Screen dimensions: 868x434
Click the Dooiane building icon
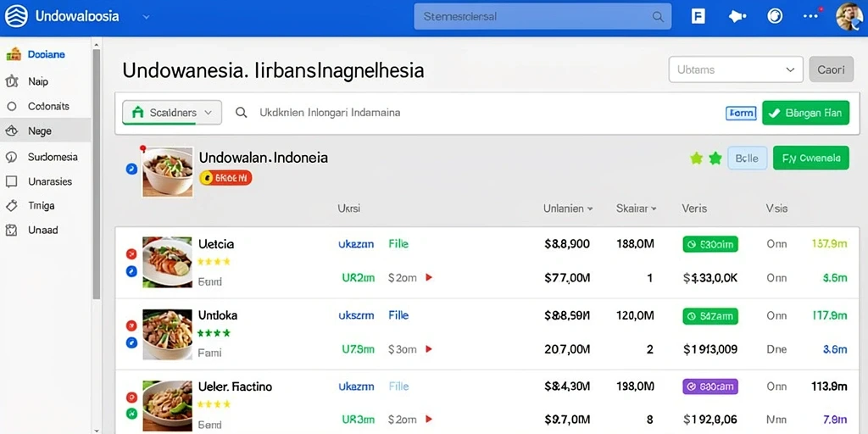13,54
